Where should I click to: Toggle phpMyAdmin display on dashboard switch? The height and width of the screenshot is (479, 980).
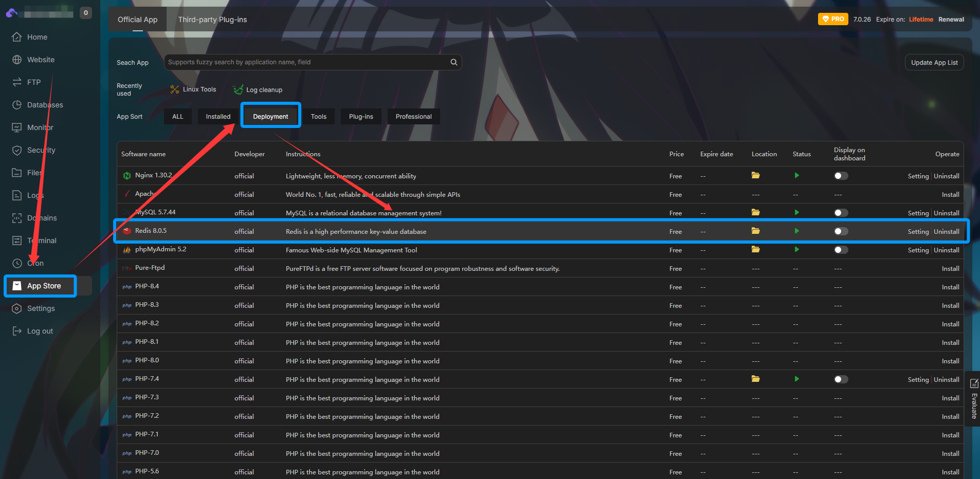pos(841,250)
